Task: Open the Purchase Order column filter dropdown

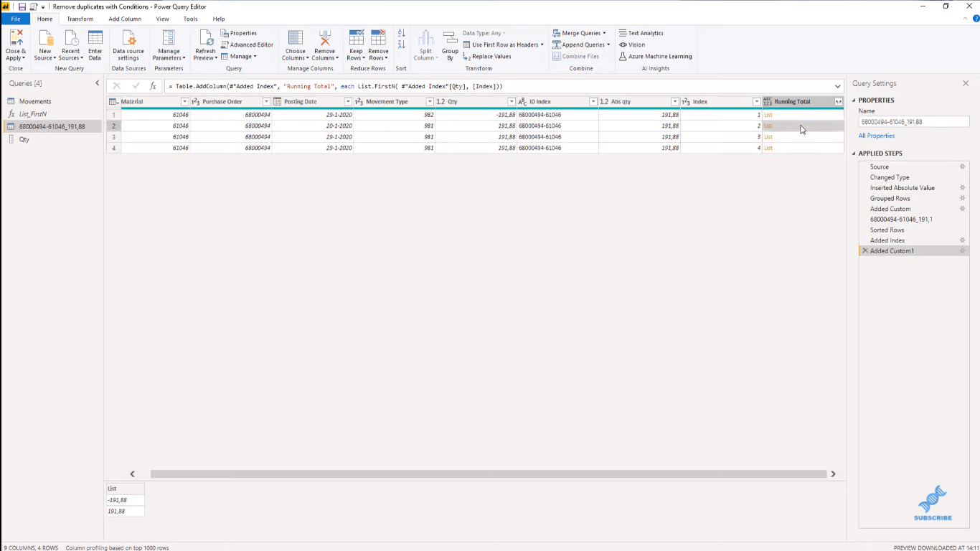Action: (266, 102)
